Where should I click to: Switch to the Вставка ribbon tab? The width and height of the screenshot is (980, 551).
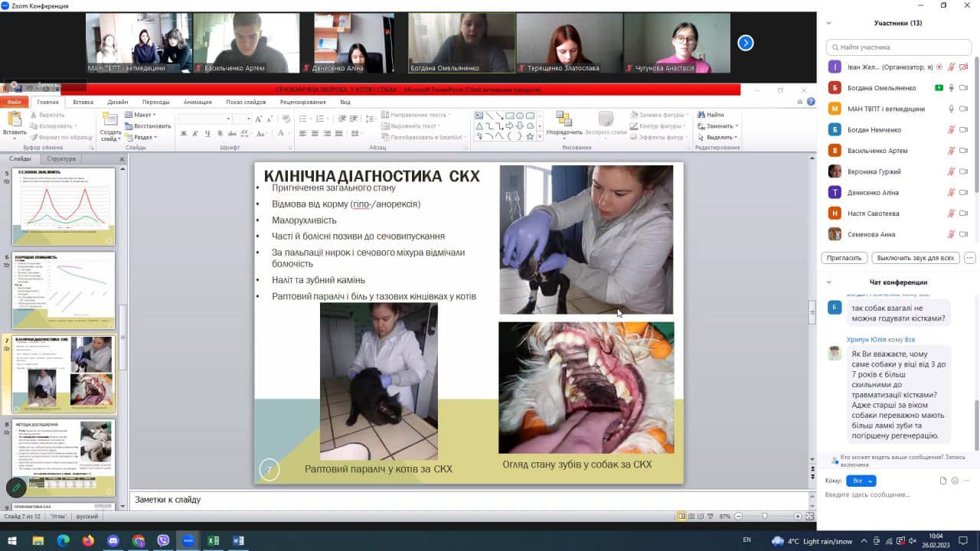[x=83, y=102]
